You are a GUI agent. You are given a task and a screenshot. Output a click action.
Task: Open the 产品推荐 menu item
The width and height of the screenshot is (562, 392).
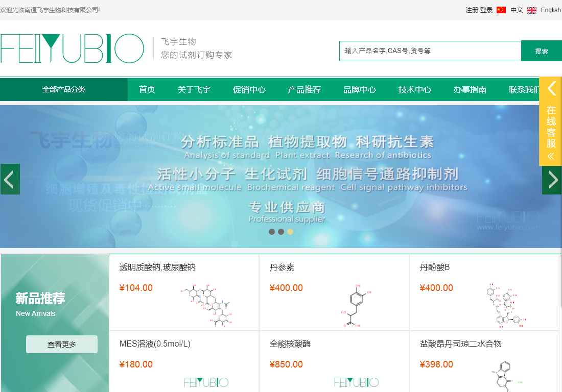[x=305, y=89]
